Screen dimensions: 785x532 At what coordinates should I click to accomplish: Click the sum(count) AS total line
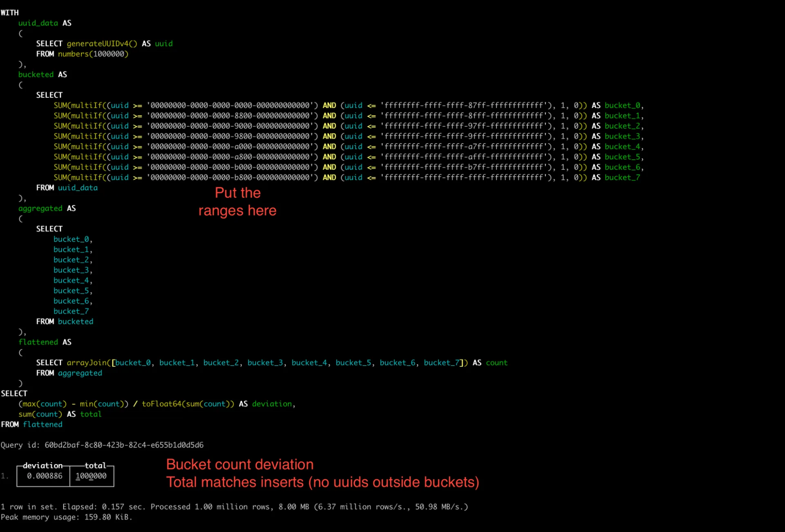coord(60,414)
